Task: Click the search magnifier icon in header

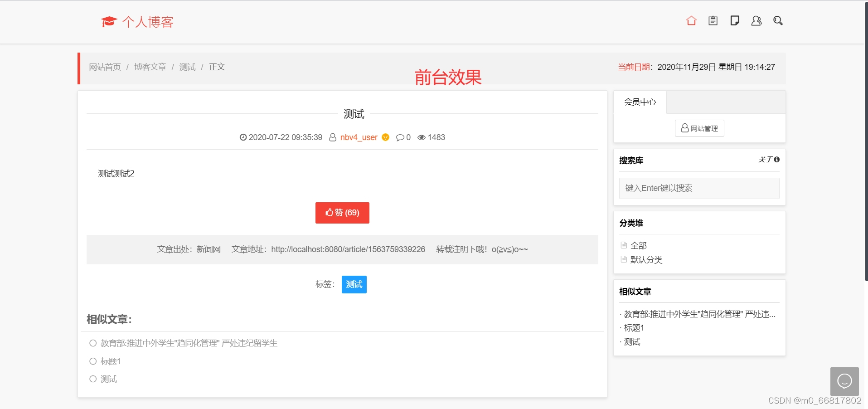Action: 778,21
